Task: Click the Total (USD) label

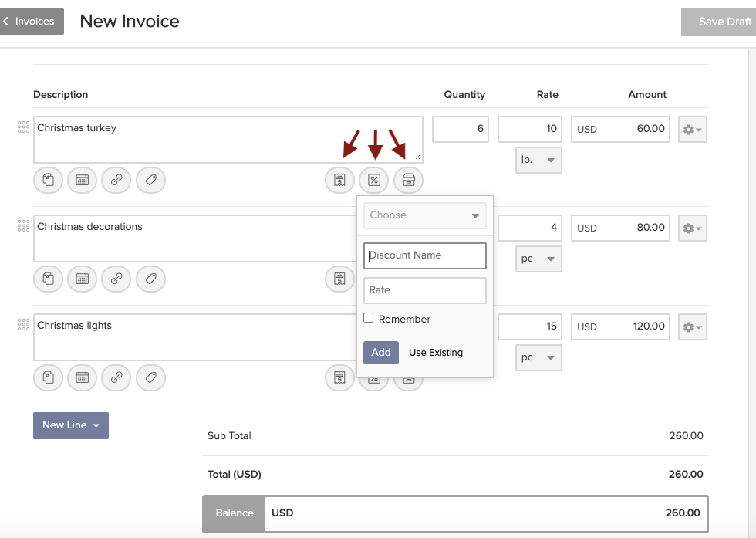Action: coord(235,474)
